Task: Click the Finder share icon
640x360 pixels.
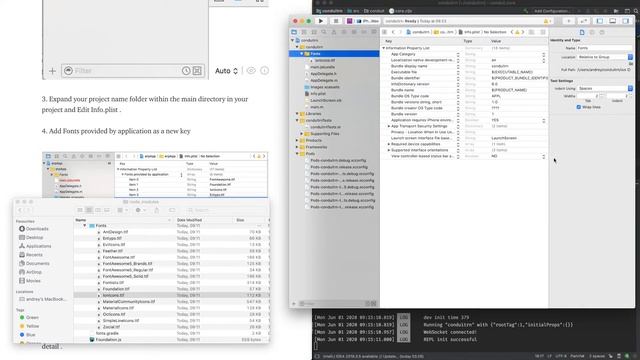Action: tap(157, 210)
